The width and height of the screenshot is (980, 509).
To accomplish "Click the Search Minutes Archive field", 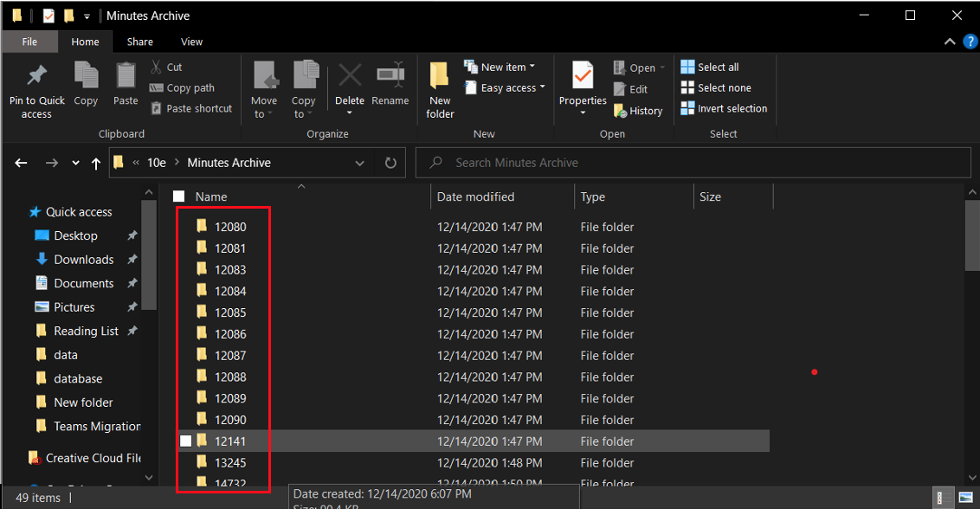I will pyautogui.click(x=693, y=163).
